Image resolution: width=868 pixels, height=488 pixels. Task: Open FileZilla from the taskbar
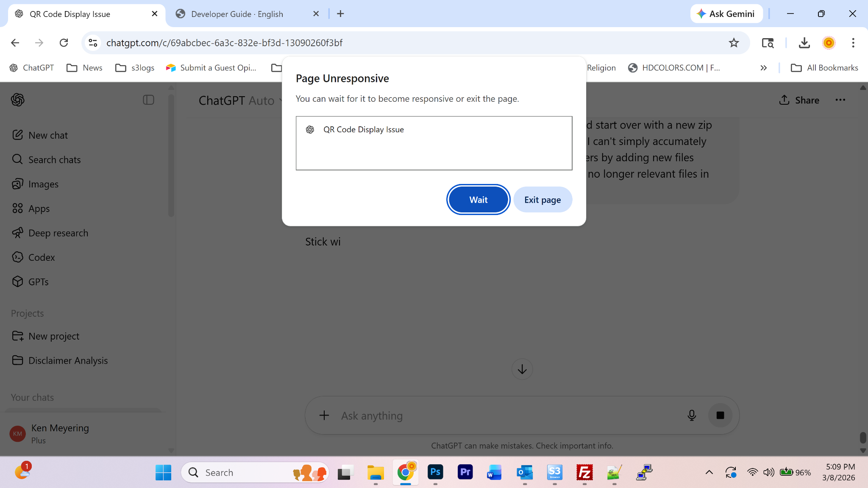click(x=584, y=472)
